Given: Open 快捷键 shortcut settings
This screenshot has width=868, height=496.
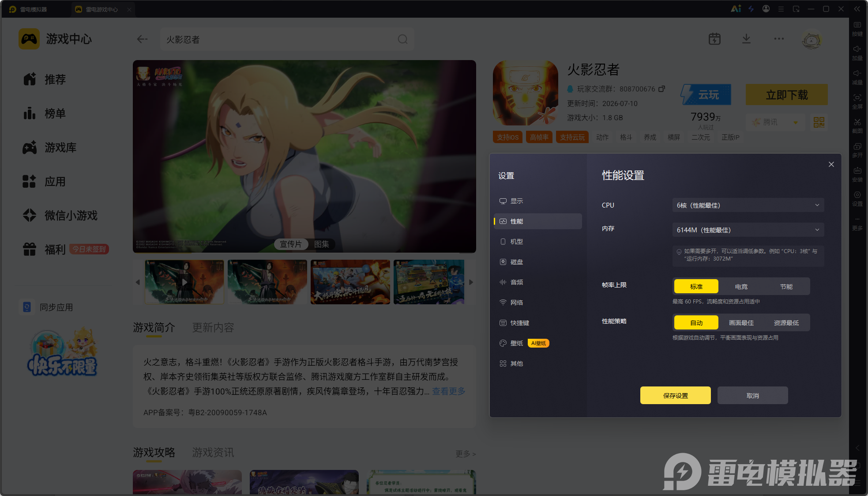Looking at the screenshot, I should tap(538, 323).
